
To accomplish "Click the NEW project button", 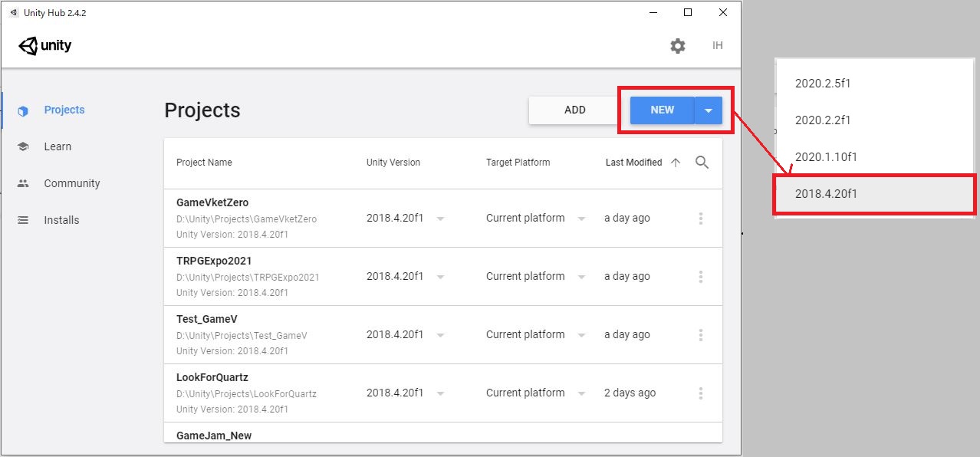I will pos(663,110).
